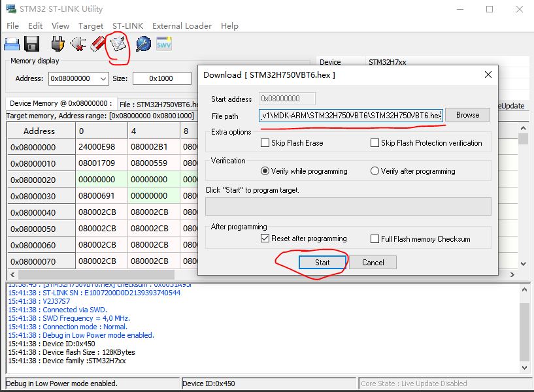The image size is (534, 392).
Task: Click log panel scroll up arrow
Action: [524, 289]
